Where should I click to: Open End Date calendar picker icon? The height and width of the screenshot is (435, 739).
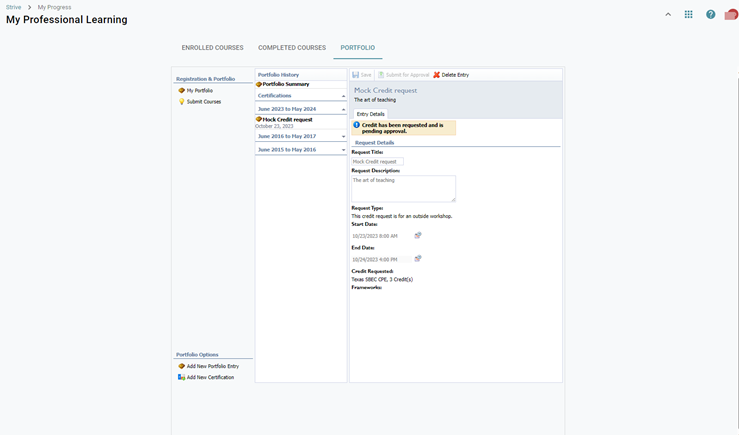click(x=418, y=259)
